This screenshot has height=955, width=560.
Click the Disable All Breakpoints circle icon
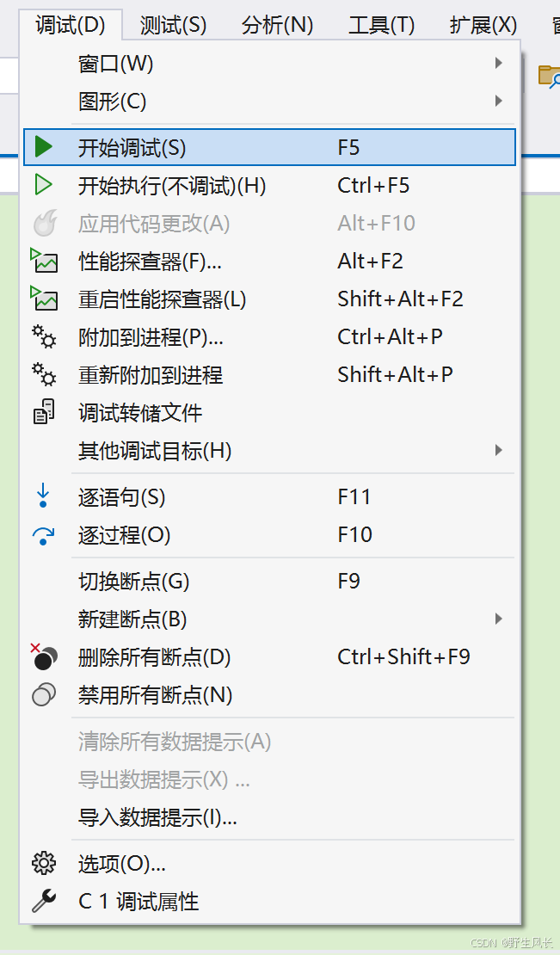pyautogui.click(x=43, y=694)
